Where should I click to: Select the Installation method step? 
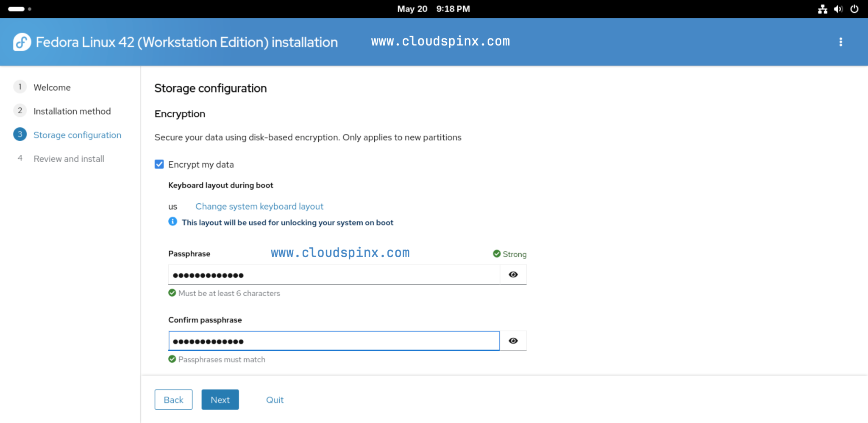(x=72, y=111)
